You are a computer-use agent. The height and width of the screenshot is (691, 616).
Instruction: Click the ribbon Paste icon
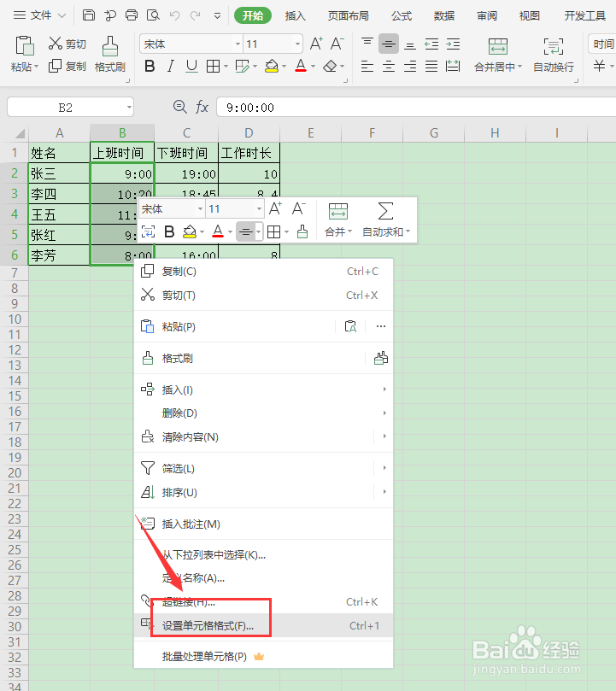(25, 46)
